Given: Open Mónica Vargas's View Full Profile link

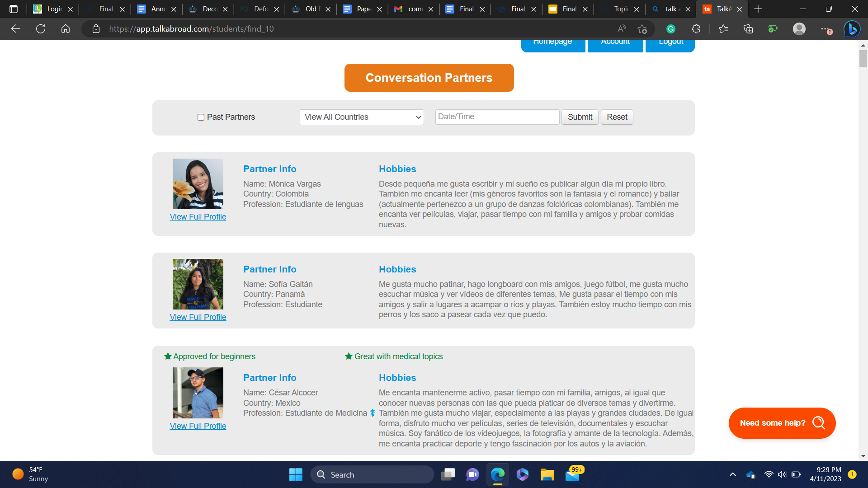Looking at the screenshot, I should click(x=198, y=217).
